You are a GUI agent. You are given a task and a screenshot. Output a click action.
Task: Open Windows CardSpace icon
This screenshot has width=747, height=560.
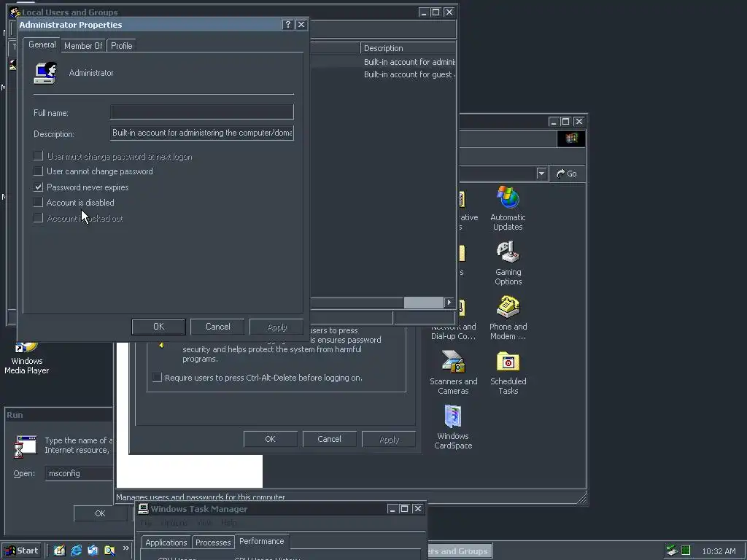pos(453,427)
